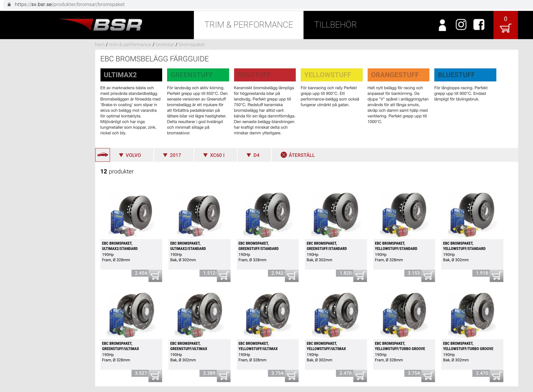
Task: Open the XC60 I model dropdown
Action: point(216,155)
